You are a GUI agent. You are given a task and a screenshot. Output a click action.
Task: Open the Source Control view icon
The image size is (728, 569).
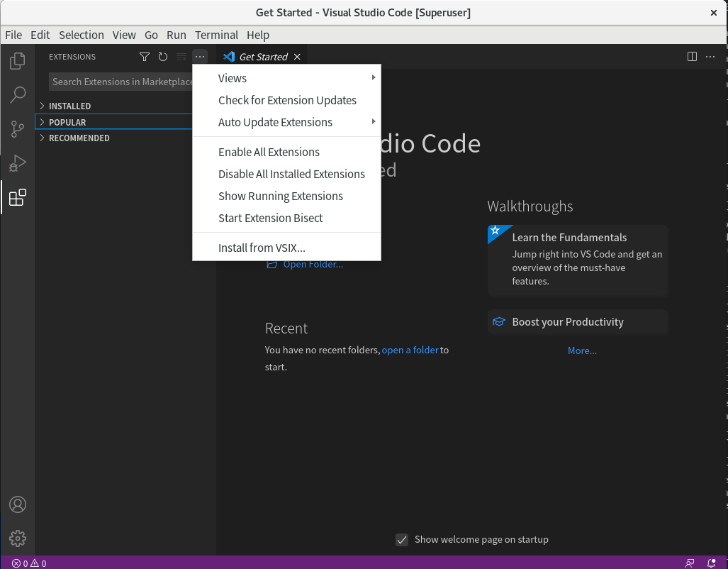pyautogui.click(x=18, y=128)
